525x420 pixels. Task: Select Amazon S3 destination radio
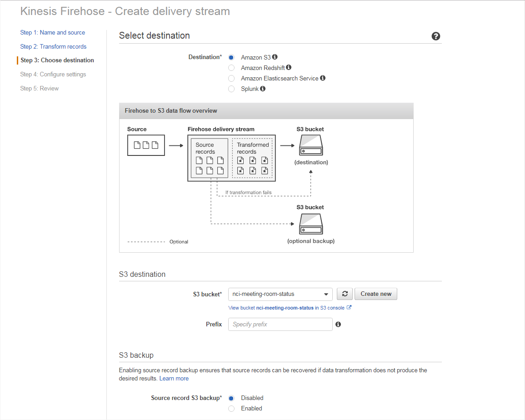pyautogui.click(x=231, y=57)
